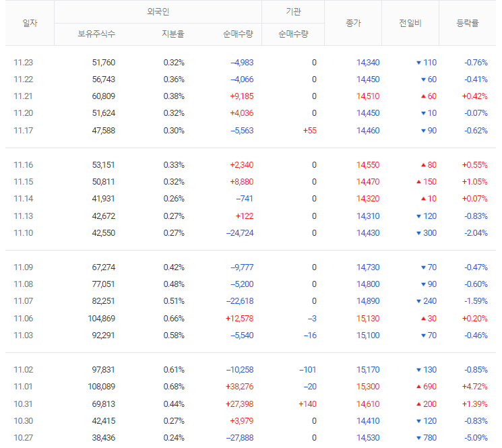Click the +0.42% change rate

475,96
